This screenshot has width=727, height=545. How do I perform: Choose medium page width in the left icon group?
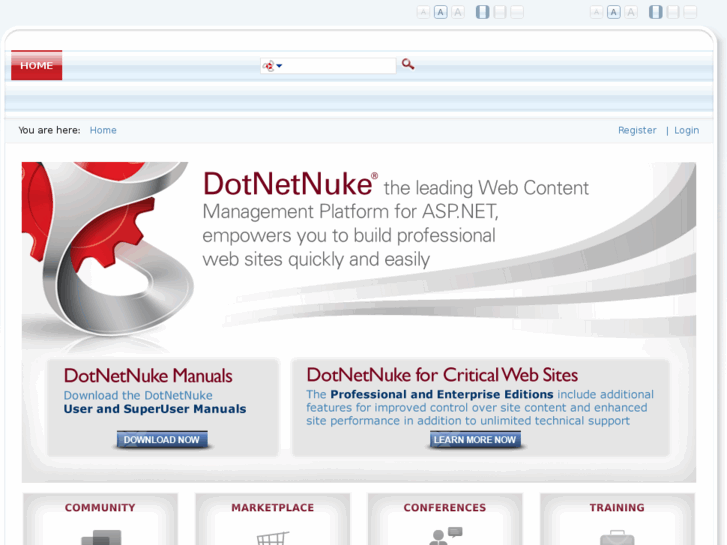coord(500,12)
